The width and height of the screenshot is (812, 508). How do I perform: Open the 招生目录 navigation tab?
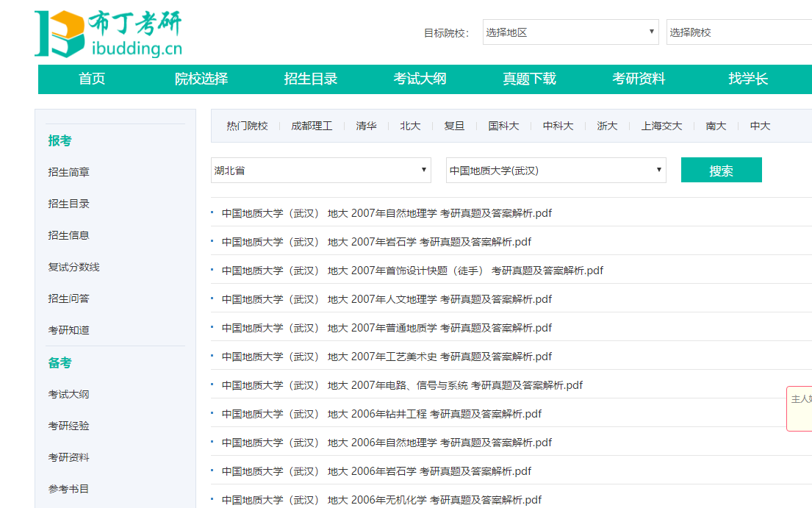tap(311, 79)
